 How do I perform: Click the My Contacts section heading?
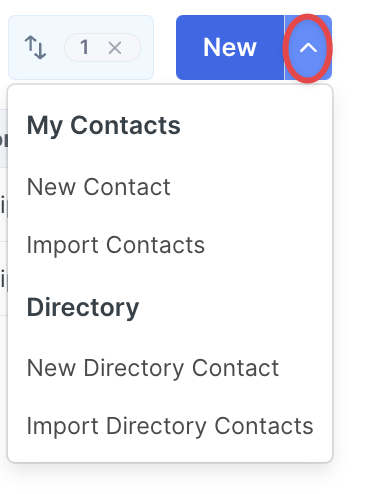[104, 126]
